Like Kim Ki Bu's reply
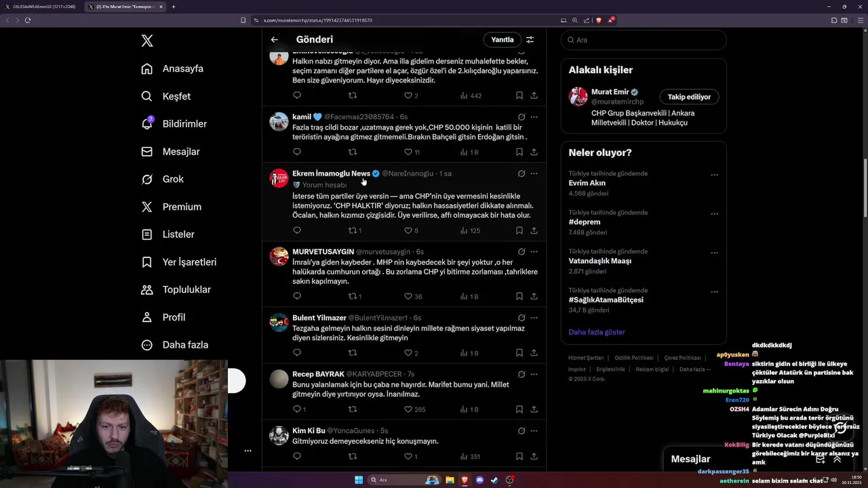Viewport: 868px width, 488px height. 408,457
